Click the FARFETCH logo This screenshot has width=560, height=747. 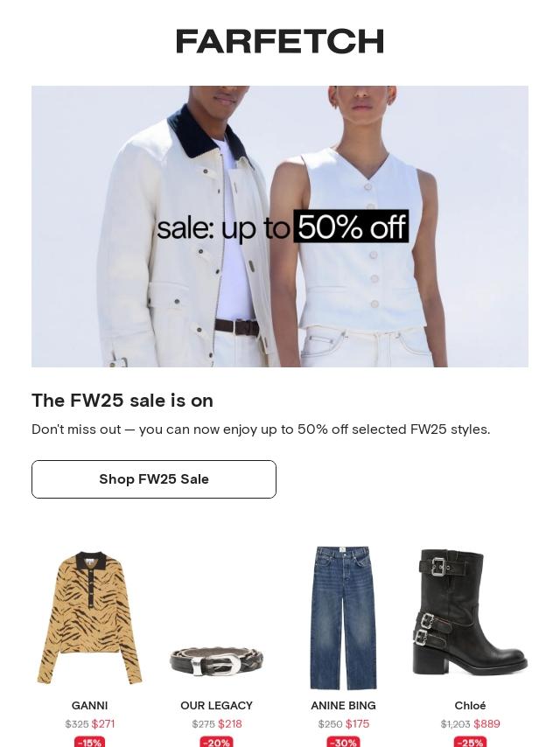pyautogui.click(x=280, y=41)
